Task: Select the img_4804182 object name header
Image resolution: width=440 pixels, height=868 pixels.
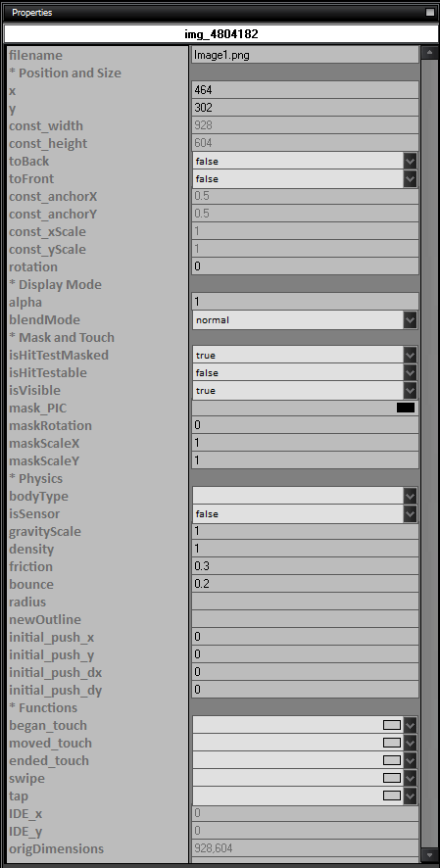Action: (220, 33)
